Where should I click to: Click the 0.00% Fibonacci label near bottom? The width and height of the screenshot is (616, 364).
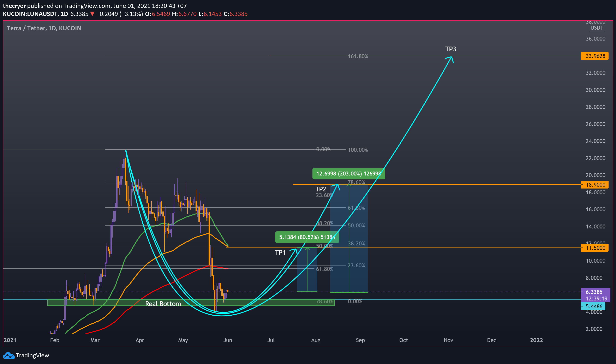click(355, 302)
